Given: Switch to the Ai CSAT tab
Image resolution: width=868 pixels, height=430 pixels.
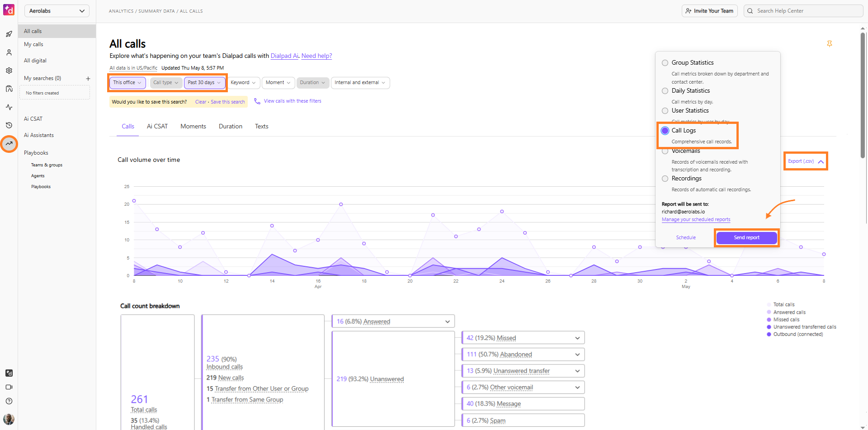Looking at the screenshot, I should [x=157, y=127].
